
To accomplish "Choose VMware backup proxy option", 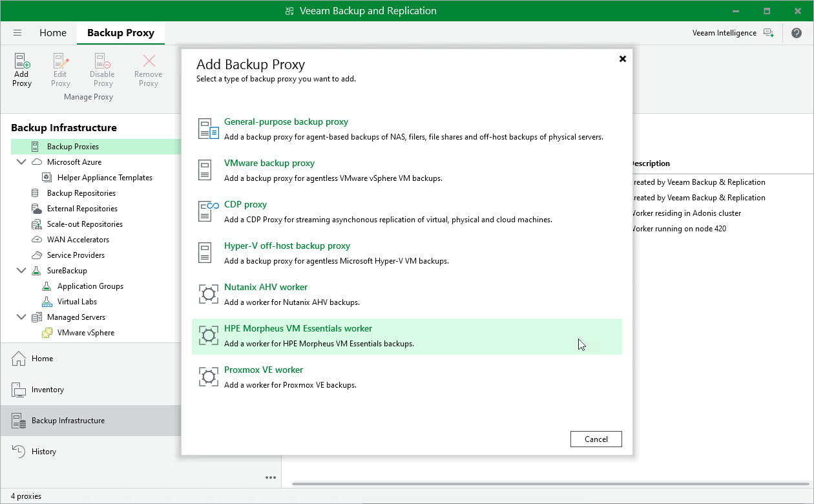I will pyautogui.click(x=269, y=163).
